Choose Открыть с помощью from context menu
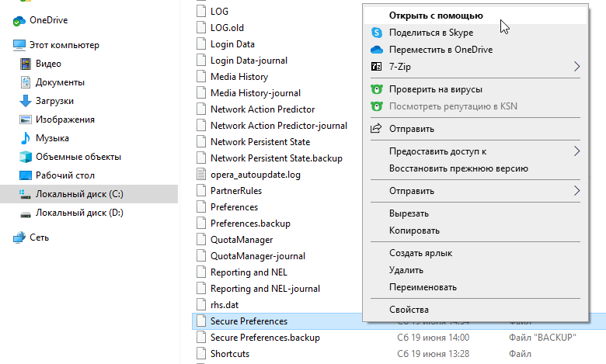Screen dimensions: 606x364 pyautogui.click(x=436, y=15)
